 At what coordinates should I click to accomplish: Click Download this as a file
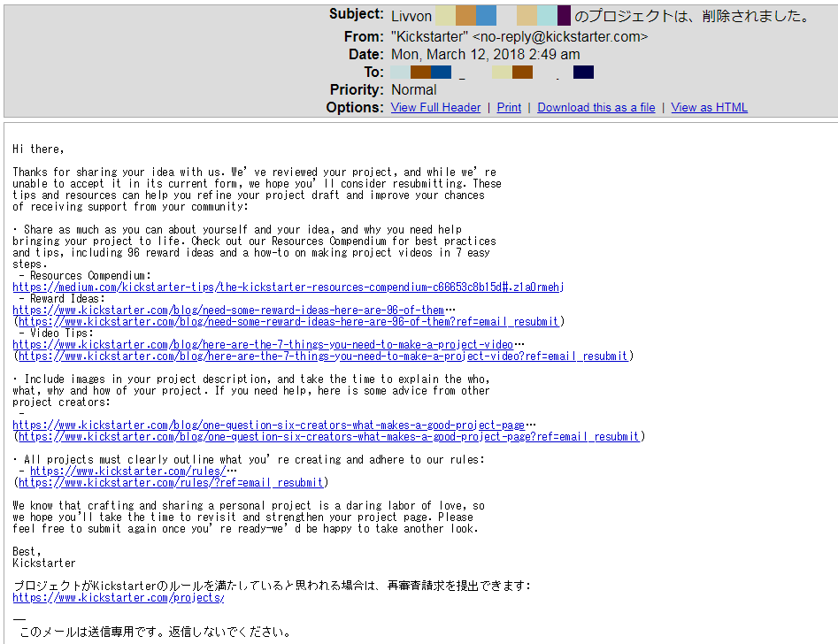point(596,107)
